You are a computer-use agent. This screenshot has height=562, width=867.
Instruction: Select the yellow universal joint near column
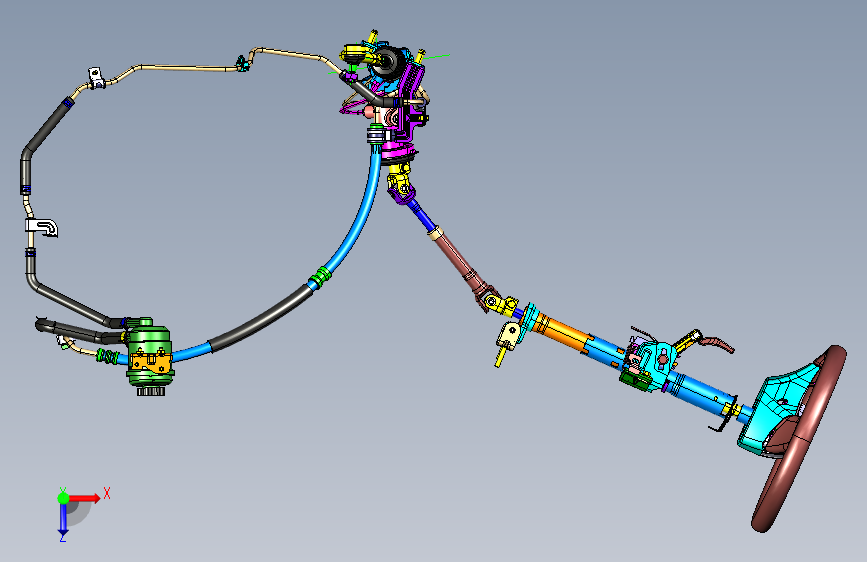pos(502,303)
